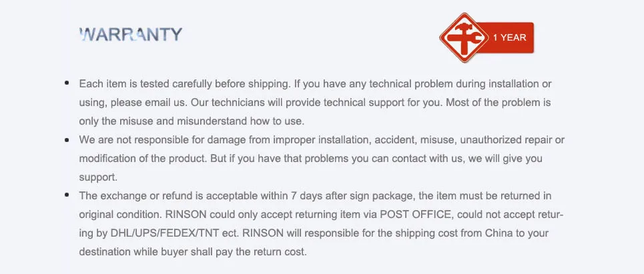The image size is (644, 274).
Task: Click the second bullet point dot
Action: tap(67, 140)
